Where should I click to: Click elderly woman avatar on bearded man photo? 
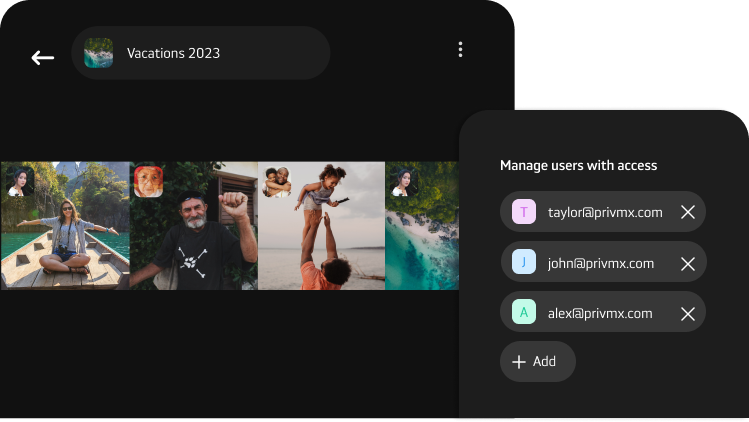pos(149,182)
